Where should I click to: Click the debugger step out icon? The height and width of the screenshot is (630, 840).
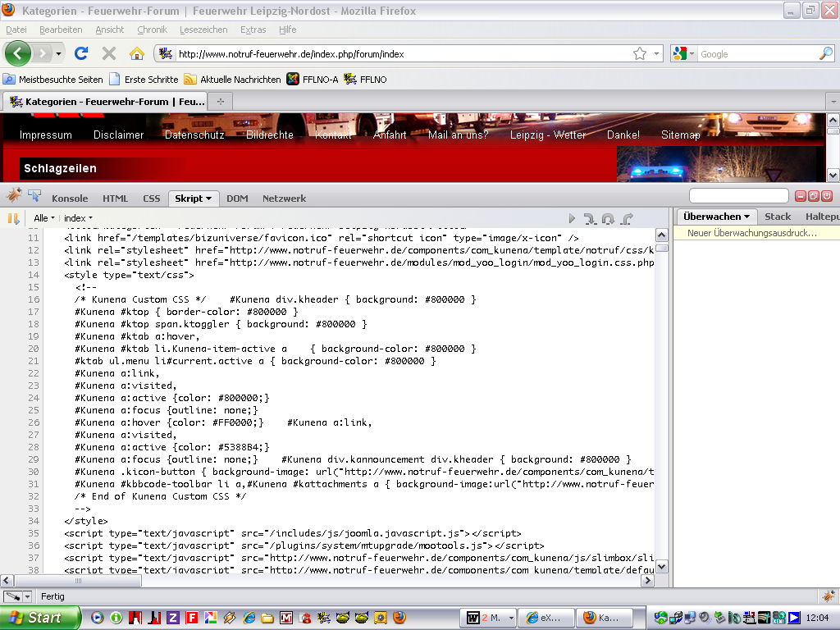tap(627, 218)
